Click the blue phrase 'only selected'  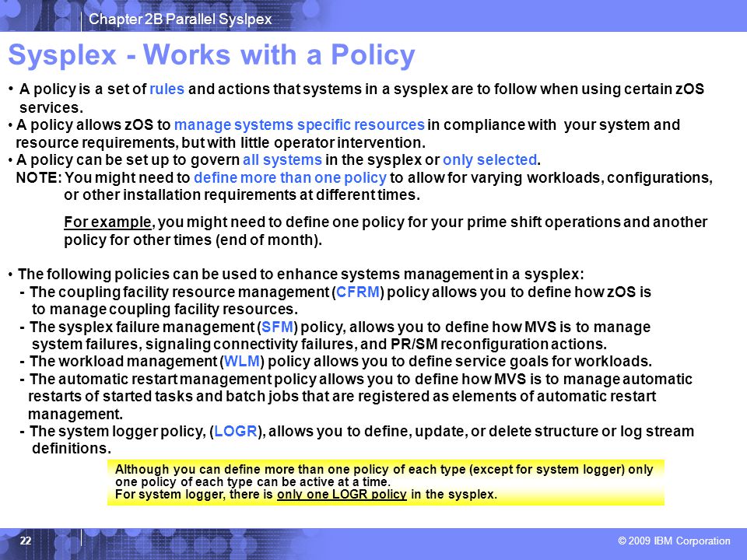pos(489,159)
